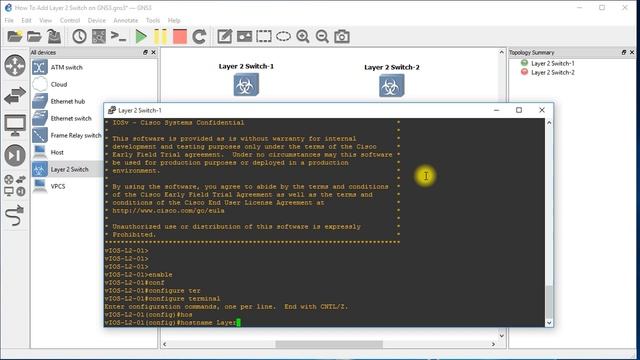Screen dimensions: 640x360
Task: Open the Device menu
Action: [x=97, y=20]
